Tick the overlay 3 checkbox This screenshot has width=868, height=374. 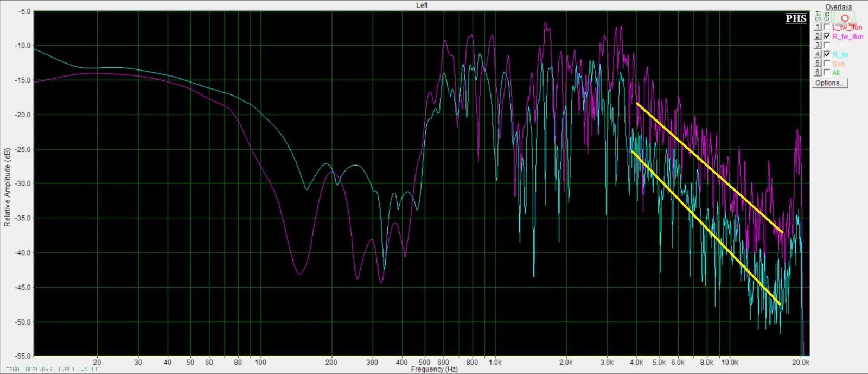point(827,46)
